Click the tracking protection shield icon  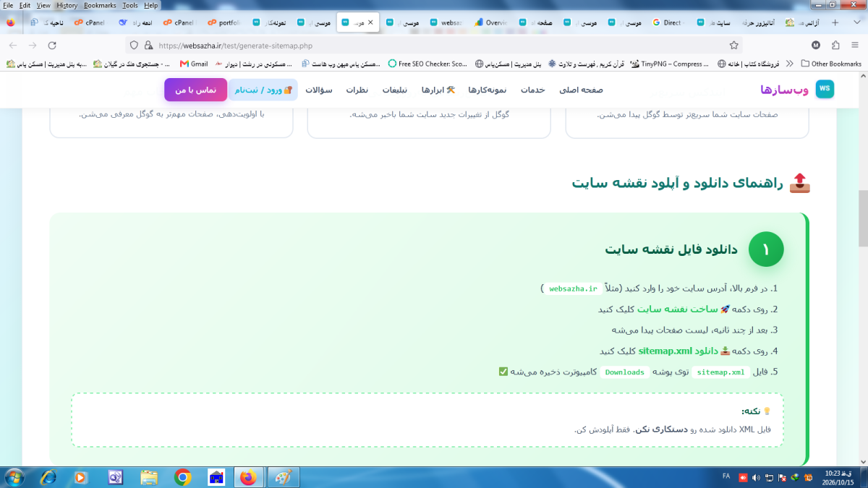(134, 45)
